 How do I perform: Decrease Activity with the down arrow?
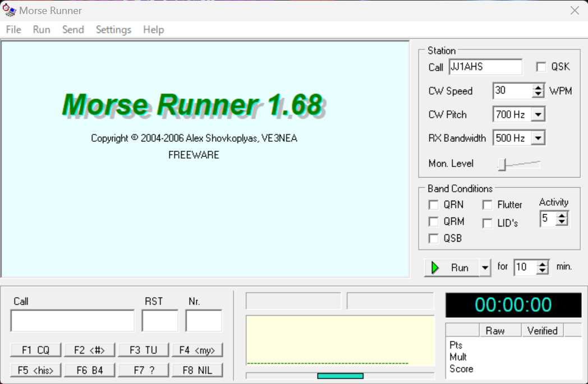click(x=562, y=222)
